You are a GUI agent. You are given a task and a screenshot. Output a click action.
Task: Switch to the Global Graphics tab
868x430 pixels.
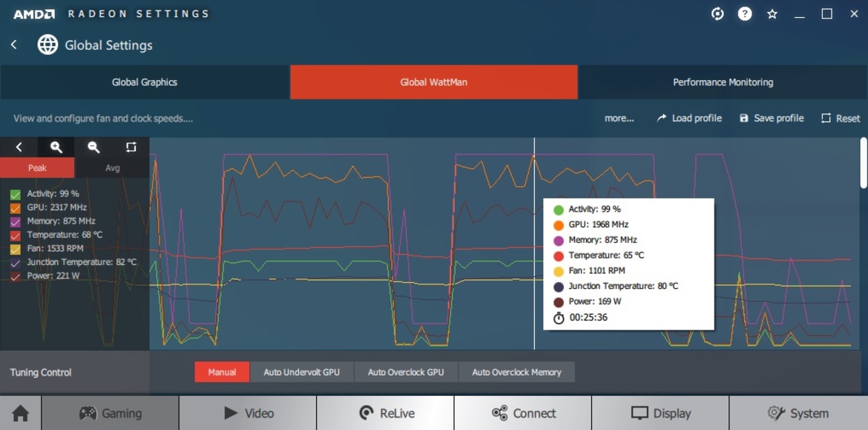pos(145,82)
